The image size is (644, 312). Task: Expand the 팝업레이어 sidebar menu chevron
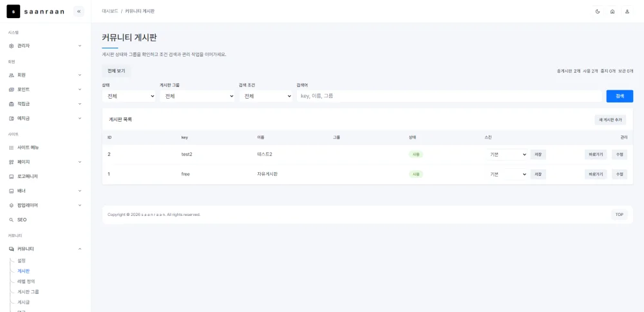pos(80,205)
